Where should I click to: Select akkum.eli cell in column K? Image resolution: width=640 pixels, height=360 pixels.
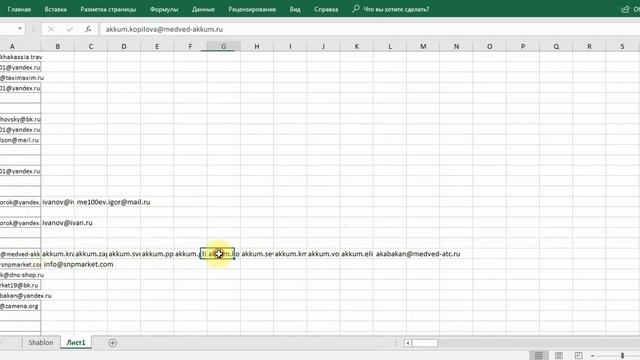click(x=357, y=254)
